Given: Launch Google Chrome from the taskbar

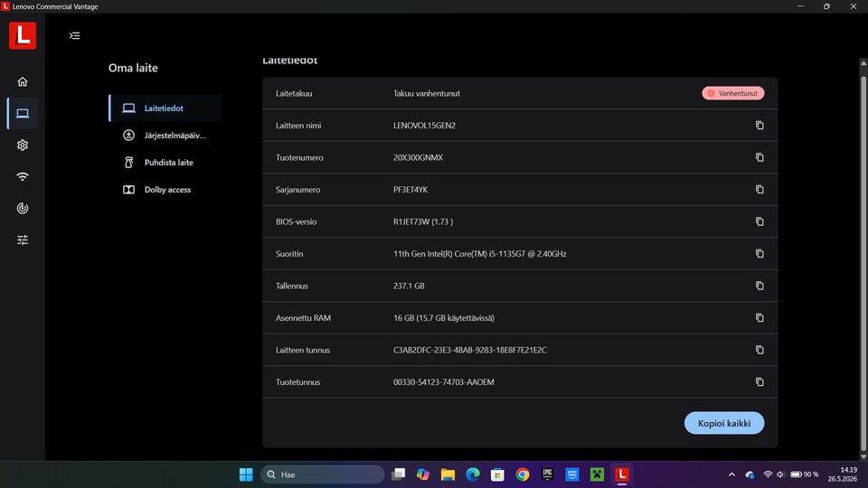Looking at the screenshot, I should [x=523, y=474].
